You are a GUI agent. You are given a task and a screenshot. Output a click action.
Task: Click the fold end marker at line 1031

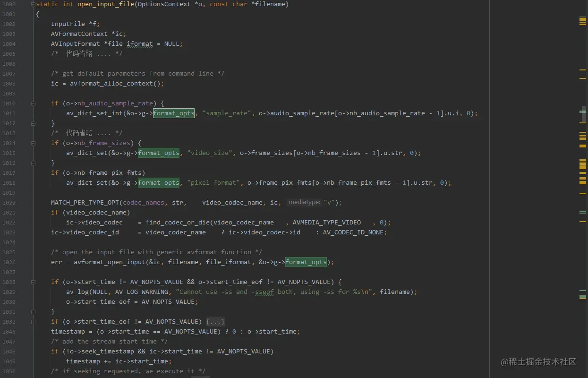coord(33,311)
